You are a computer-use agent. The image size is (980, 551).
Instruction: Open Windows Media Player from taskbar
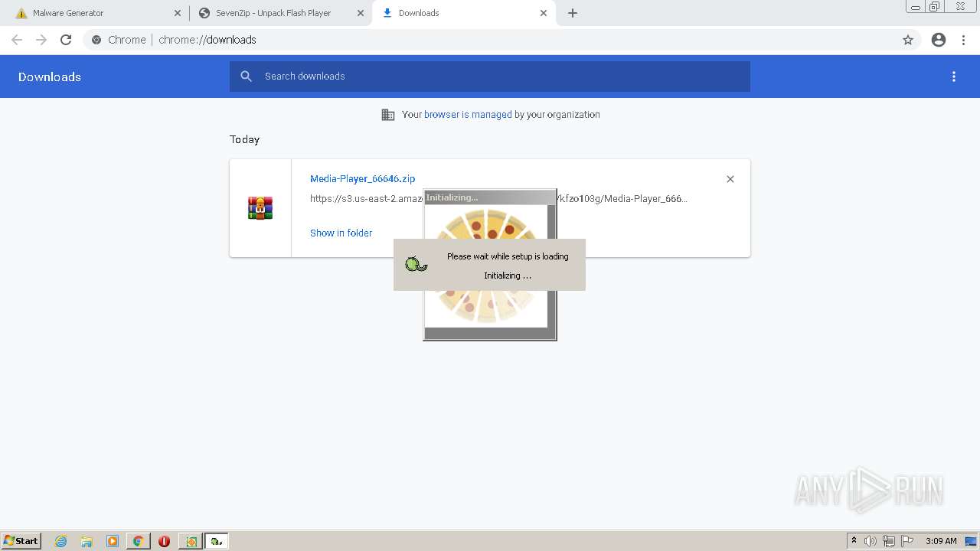(113, 541)
